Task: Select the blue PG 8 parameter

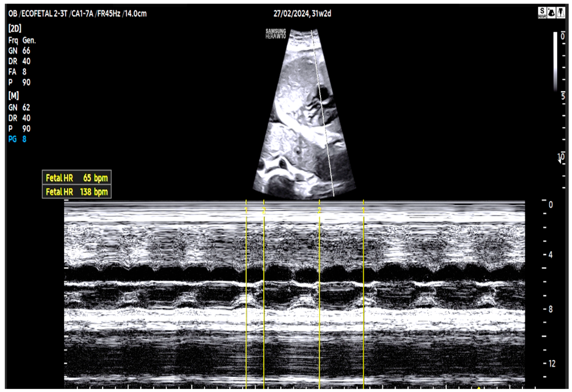Action: click(x=17, y=139)
